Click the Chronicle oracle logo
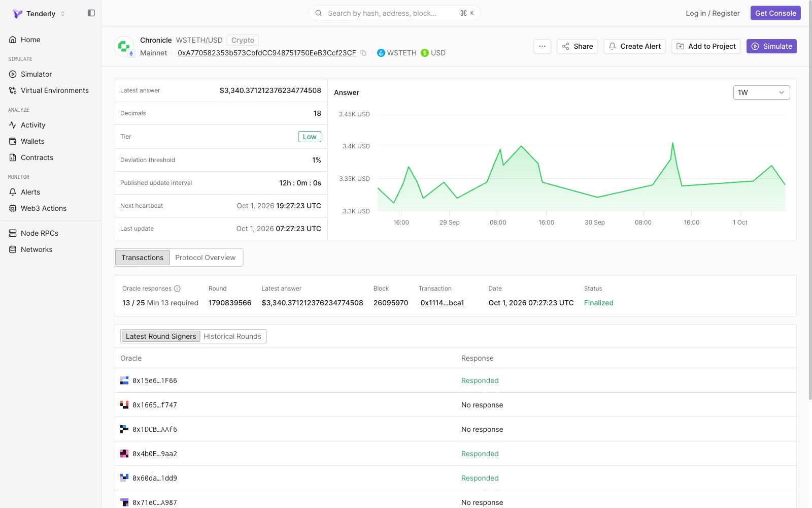This screenshot has width=812, height=508. [124, 46]
